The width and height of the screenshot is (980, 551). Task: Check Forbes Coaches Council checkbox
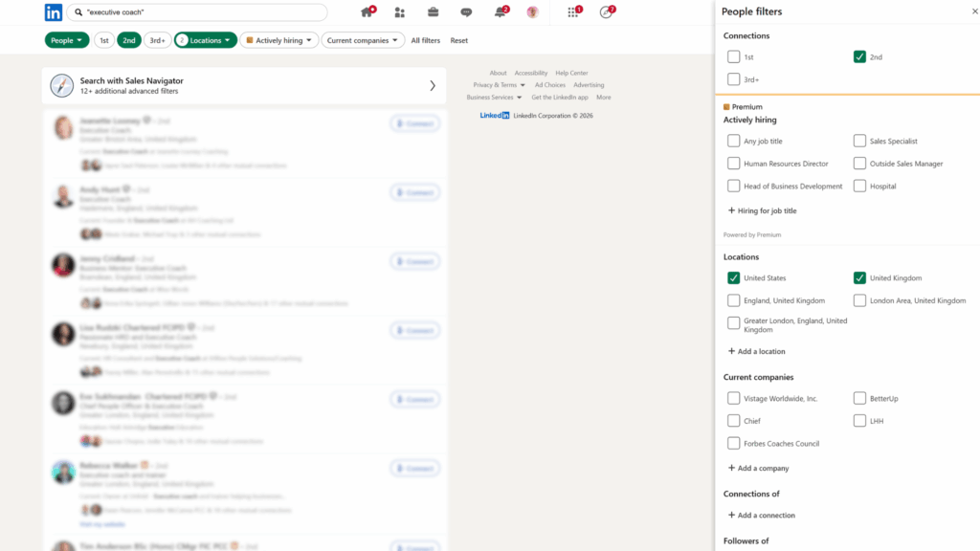coord(734,444)
